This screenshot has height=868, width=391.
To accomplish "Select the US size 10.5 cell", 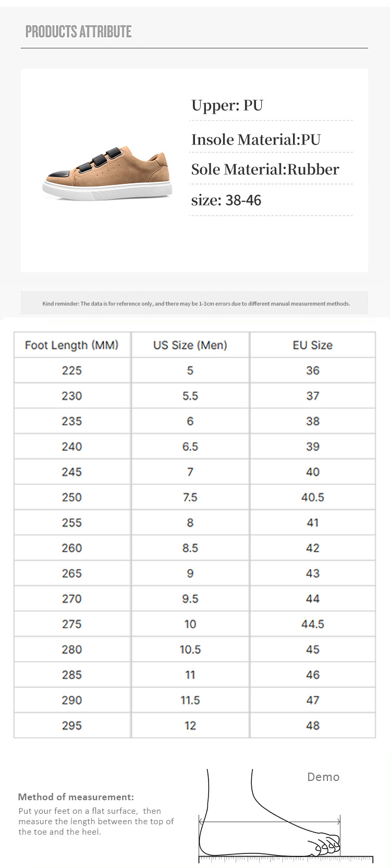I will pos(190,650).
